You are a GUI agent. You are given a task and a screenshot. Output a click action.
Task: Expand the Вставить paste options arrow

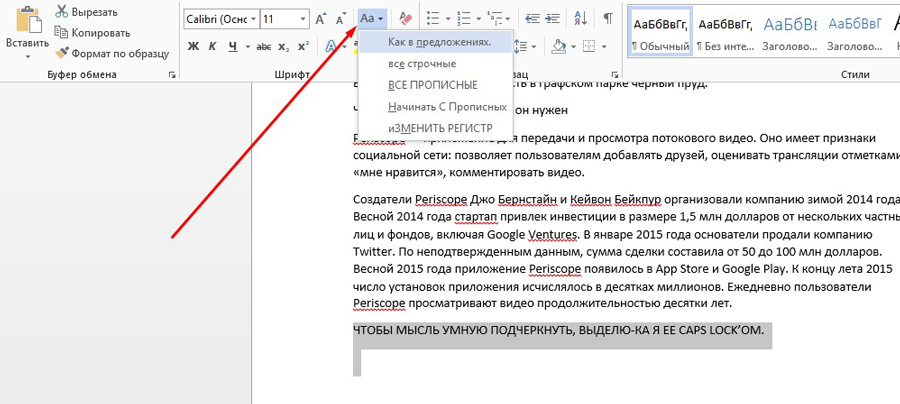(x=27, y=57)
